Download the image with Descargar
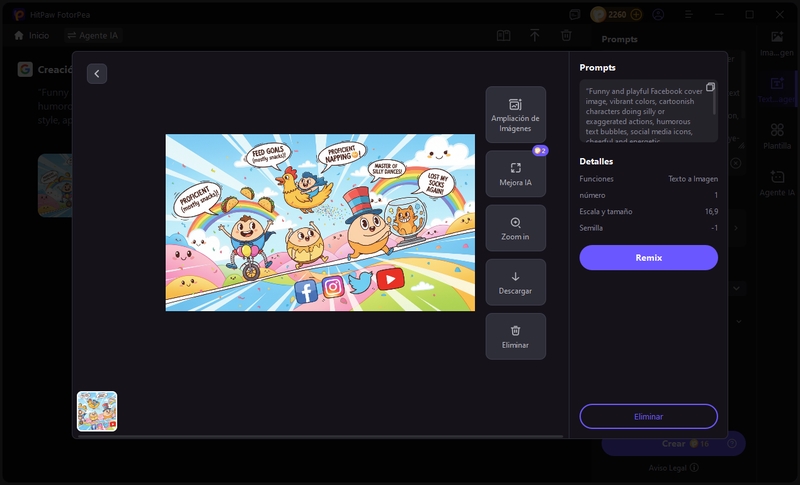800x485 pixels. tap(515, 282)
